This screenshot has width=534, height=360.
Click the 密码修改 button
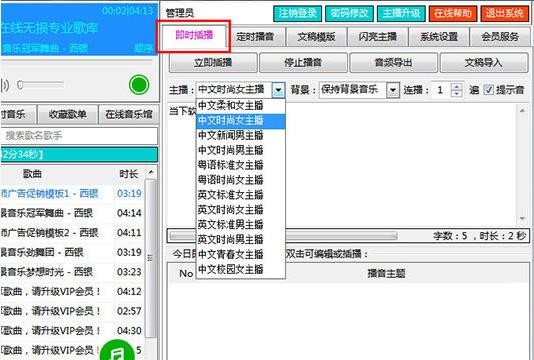point(349,14)
